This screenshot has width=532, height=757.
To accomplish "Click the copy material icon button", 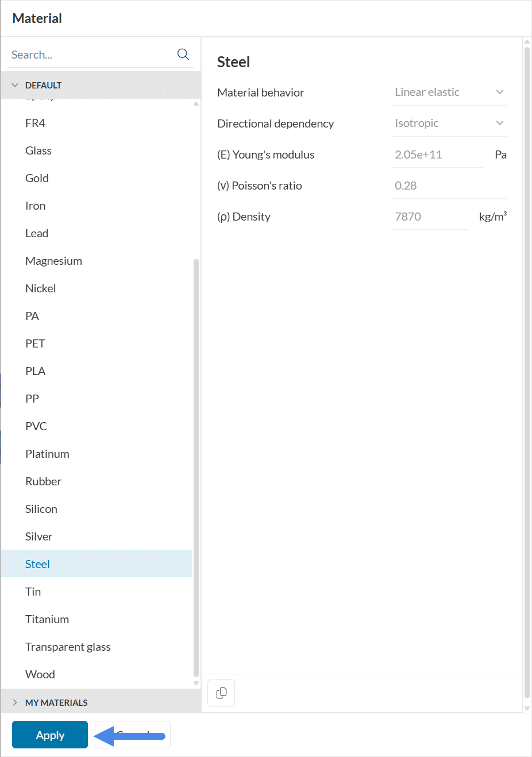I will 221,693.
